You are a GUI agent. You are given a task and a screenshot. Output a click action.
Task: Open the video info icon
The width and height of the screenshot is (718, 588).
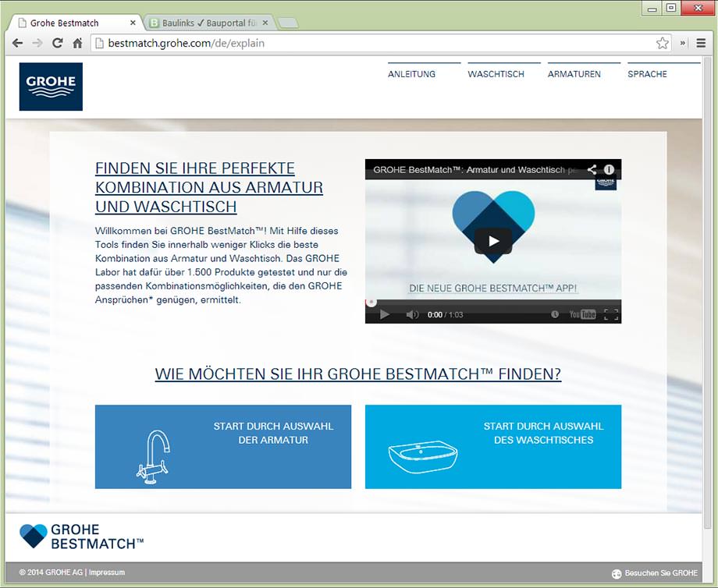(609, 170)
